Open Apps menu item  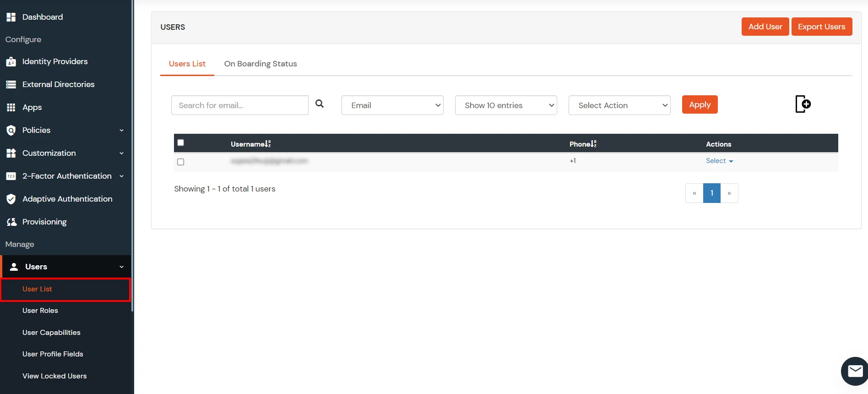coord(32,107)
